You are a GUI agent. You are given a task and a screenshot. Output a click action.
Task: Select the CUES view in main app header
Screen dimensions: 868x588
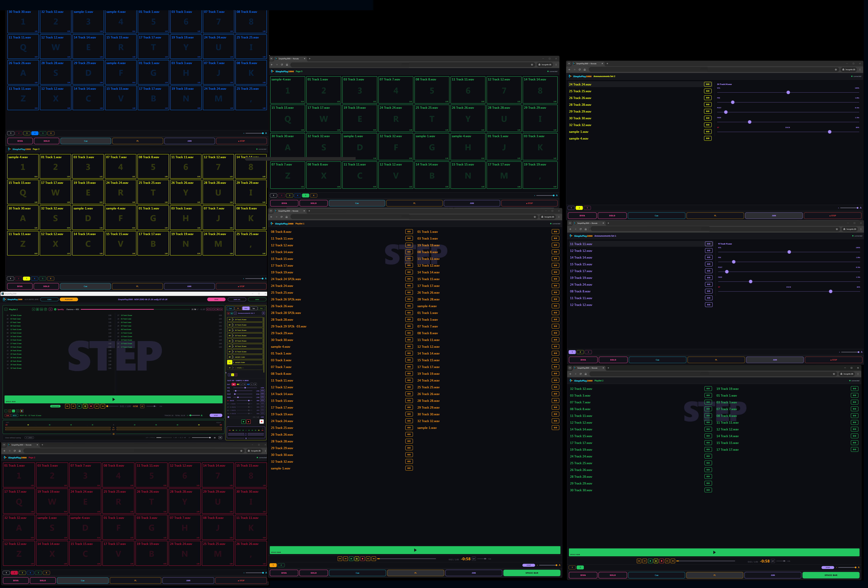point(49,299)
